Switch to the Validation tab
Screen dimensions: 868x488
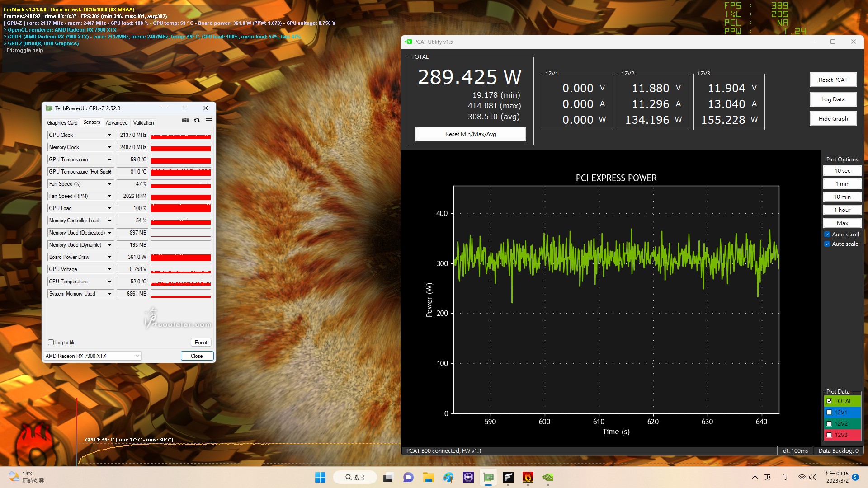[x=143, y=123]
